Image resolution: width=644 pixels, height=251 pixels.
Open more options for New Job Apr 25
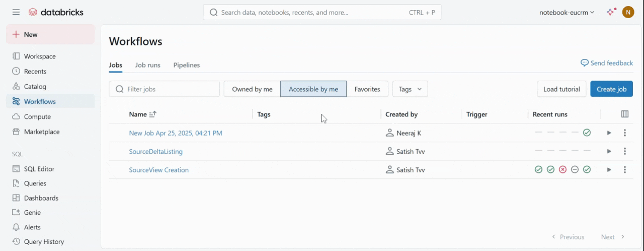625,133
